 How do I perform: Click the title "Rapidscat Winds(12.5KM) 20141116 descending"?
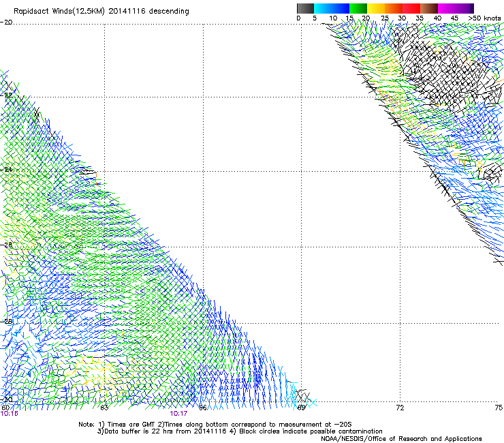click(x=101, y=12)
